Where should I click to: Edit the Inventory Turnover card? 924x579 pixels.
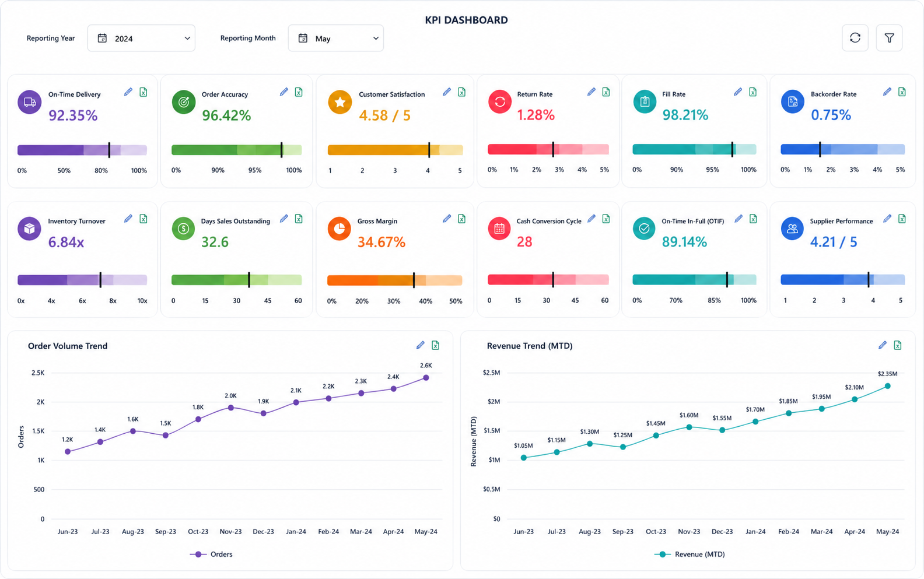(128, 219)
